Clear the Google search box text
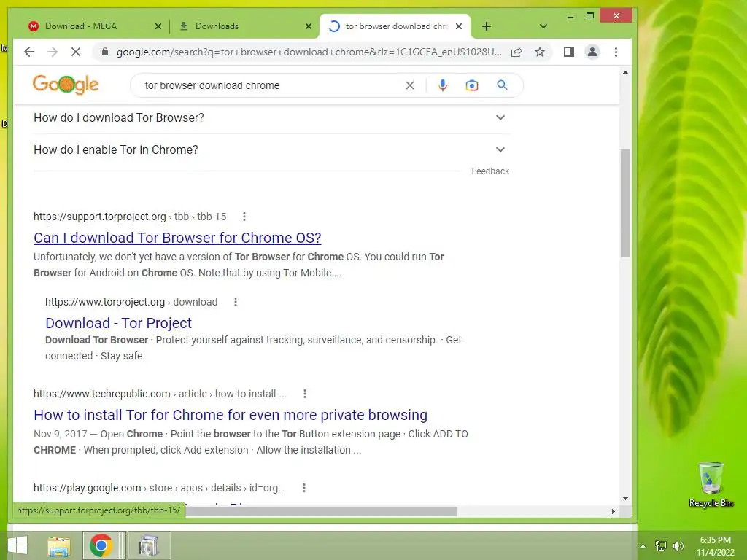Screen dimensions: 747x560 (410, 85)
